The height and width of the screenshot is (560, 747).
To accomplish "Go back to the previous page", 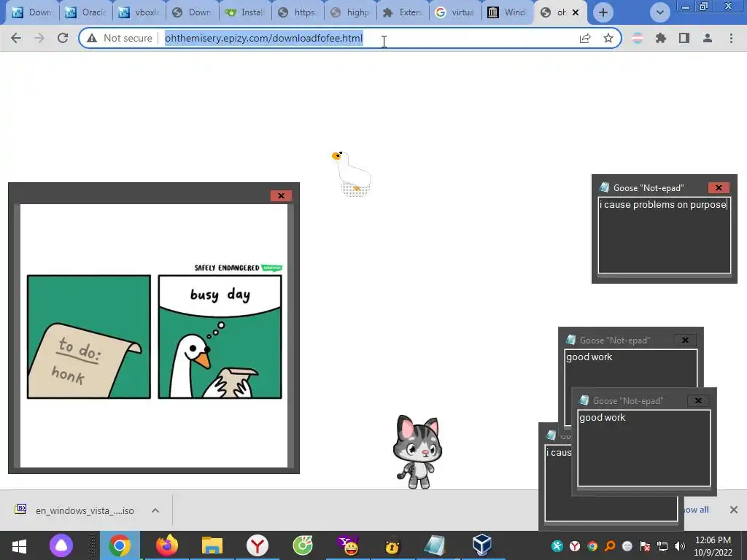I will point(16,38).
